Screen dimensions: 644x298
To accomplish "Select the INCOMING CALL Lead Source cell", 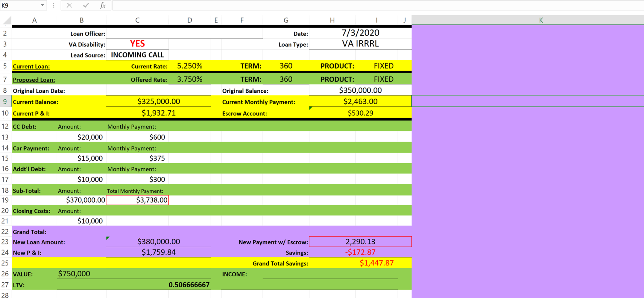I will pos(137,55).
